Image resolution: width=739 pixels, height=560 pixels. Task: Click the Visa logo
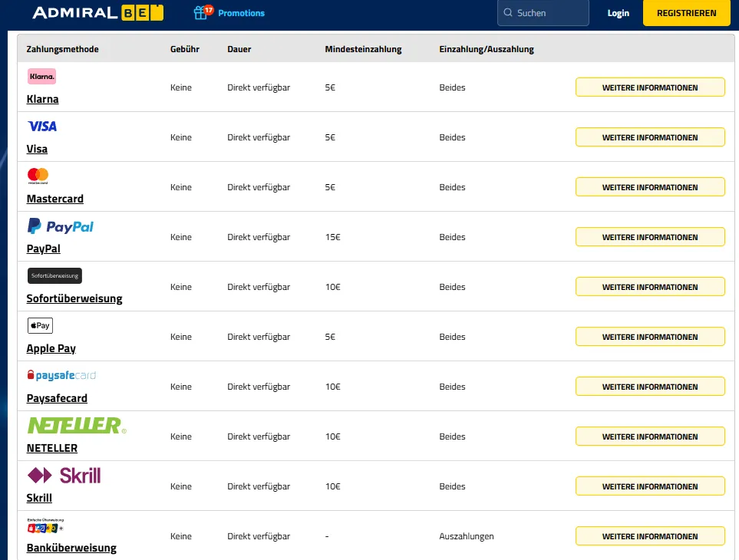pos(42,127)
